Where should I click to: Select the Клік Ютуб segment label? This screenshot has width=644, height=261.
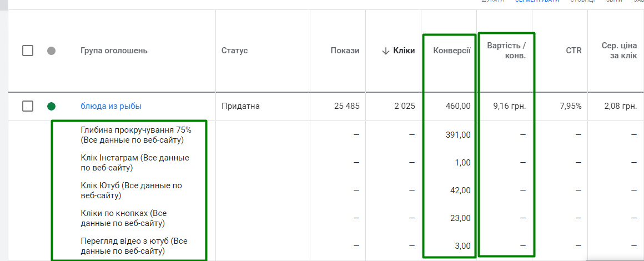pyautogui.click(x=131, y=190)
